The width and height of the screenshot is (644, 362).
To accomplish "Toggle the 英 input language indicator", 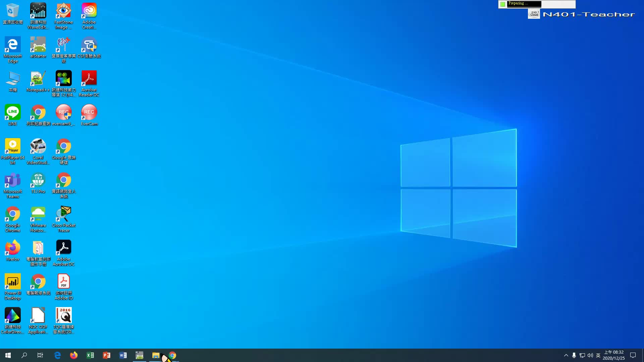I will pyautogui.click(x=598, y=355).
